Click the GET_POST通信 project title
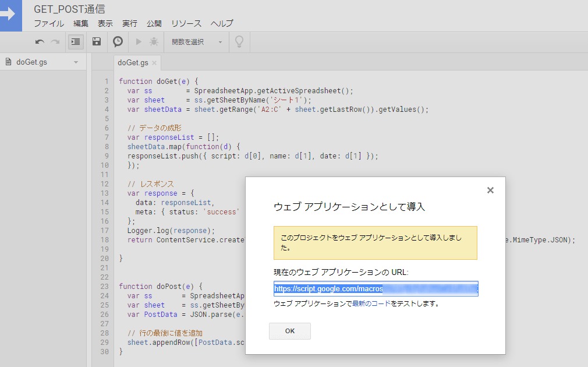 click(69, 9)
